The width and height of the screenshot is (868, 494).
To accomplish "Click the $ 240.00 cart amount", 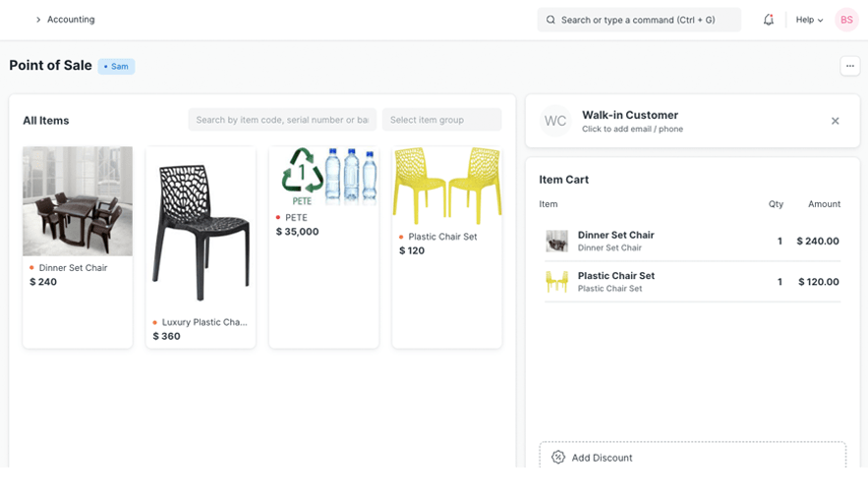I will tap(818, 242).
